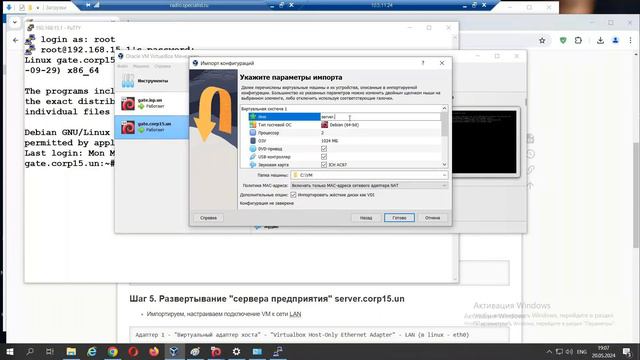
Task: Click the USB-контроллер plug icon
Action: (x=253, y=157)
